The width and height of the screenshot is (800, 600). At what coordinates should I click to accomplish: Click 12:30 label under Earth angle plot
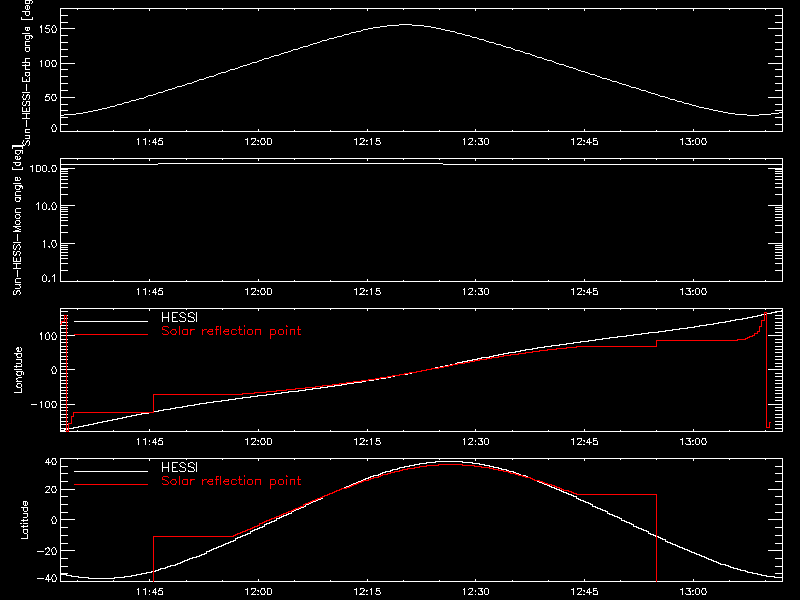[476, 142]
